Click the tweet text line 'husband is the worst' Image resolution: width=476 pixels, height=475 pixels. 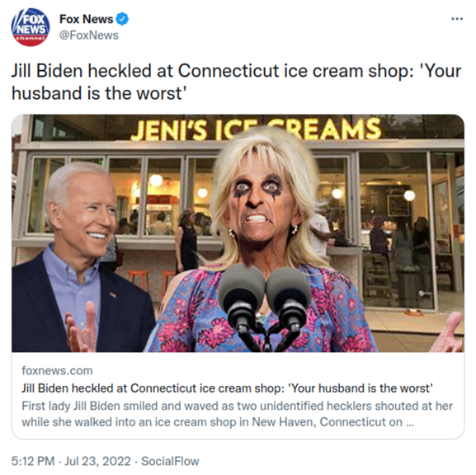[x=99, y=93]
